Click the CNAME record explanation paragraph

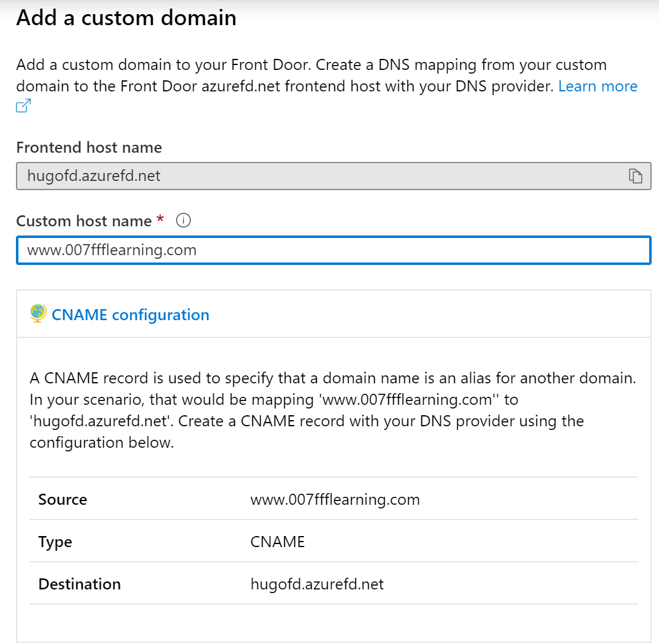[x=332, y=410]
